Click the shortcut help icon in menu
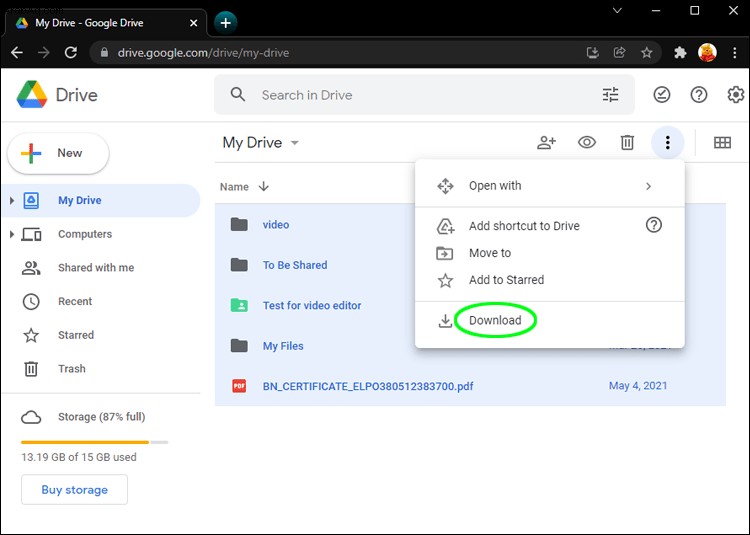This screenshot has width=750, height=535. coord(653,225)
